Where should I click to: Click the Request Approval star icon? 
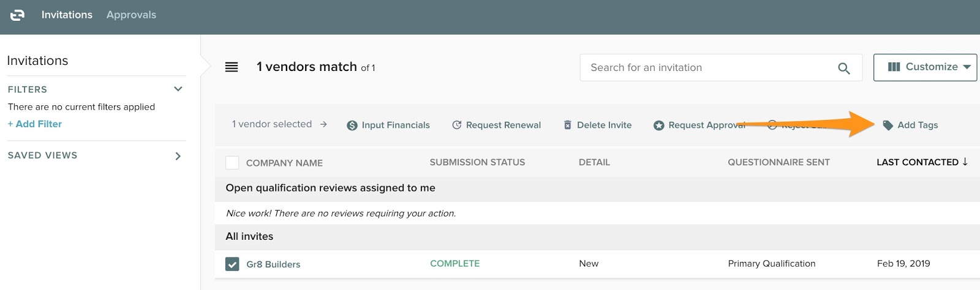[658, 125]
